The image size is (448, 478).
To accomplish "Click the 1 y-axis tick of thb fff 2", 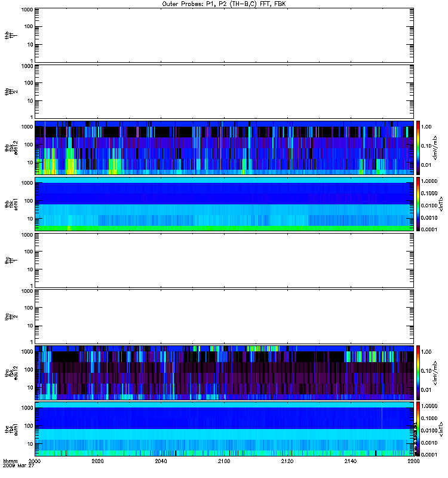I will tap(32, 117).
